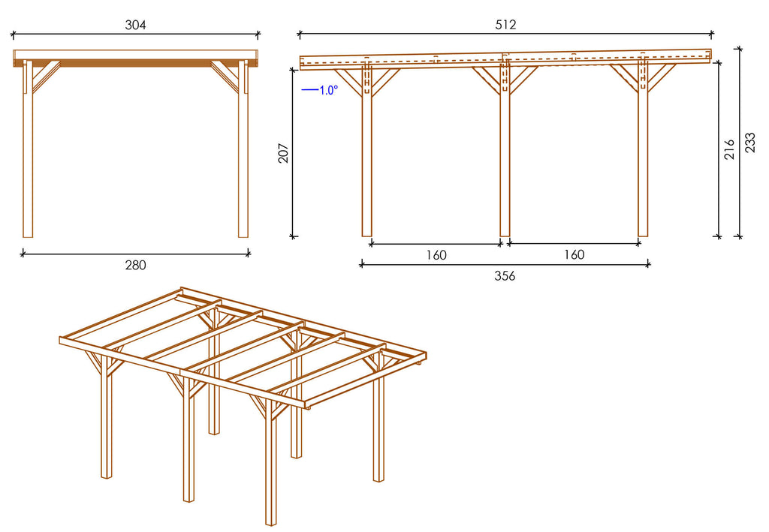The height and width of the screenshot is (532, 769).
Task: Select the left 160 post spacing label
Action: pos(436,255)
